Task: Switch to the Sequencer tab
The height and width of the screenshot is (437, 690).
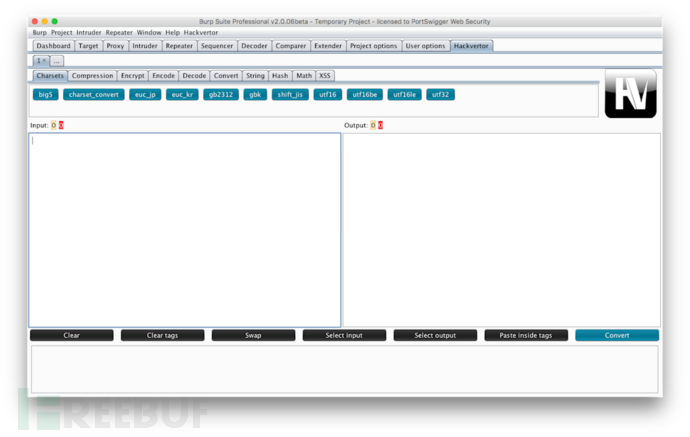Action: 217,46
